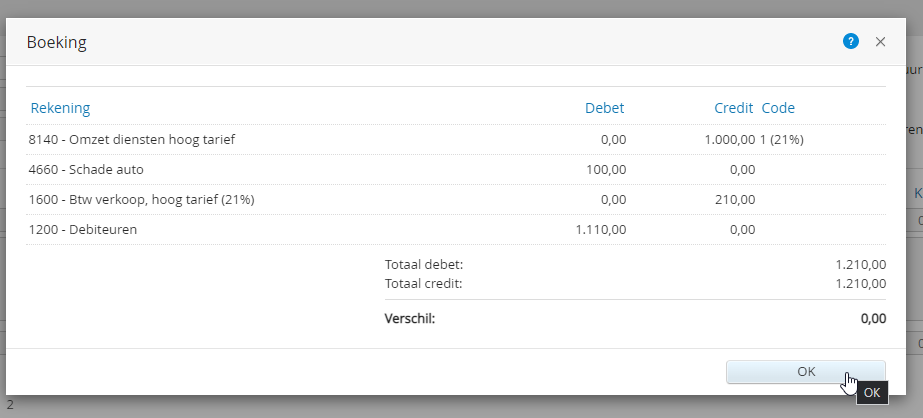The width and height of the screenshot is (923, 418).
Task: Open the blue help question-mark icon
Action: (x=851, y=41)
